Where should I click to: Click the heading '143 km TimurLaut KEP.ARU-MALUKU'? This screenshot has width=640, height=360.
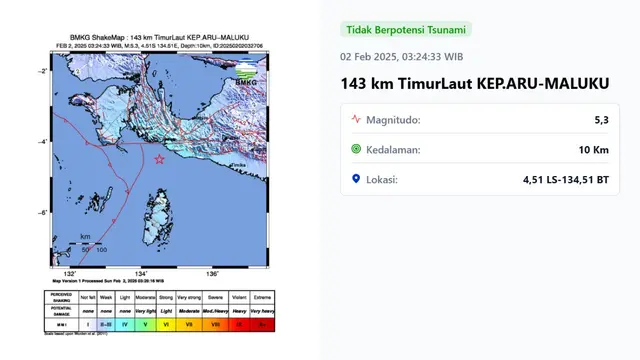pos(475,84)
